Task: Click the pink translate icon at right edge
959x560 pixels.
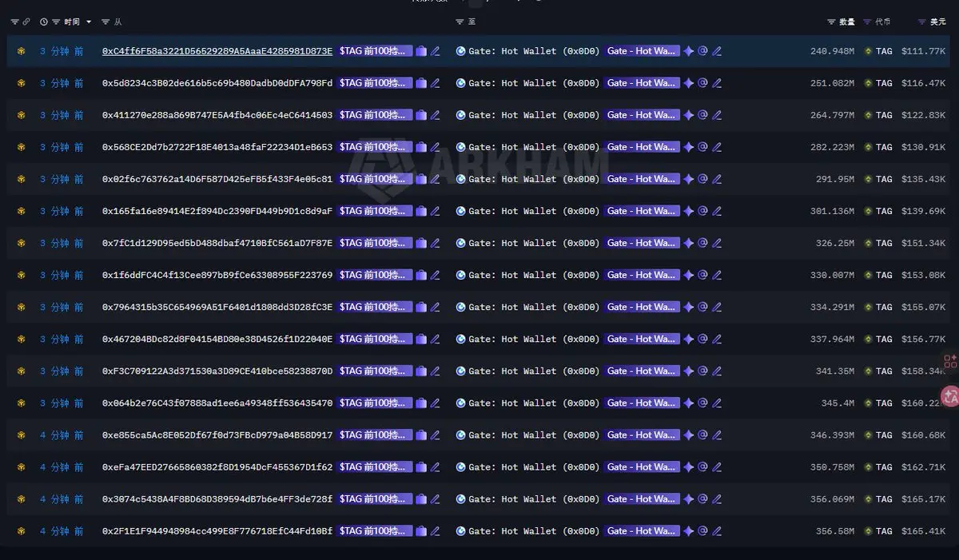Action: 950,395
